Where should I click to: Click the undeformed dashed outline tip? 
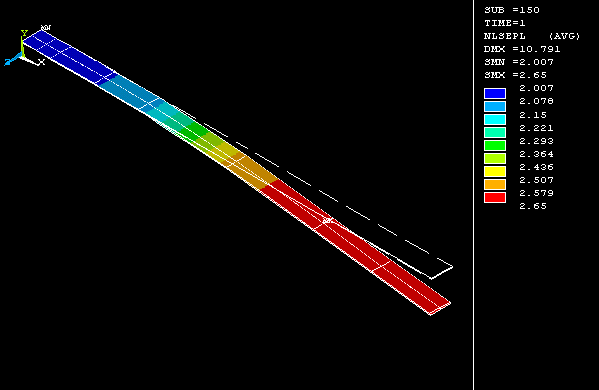[442, 272]
